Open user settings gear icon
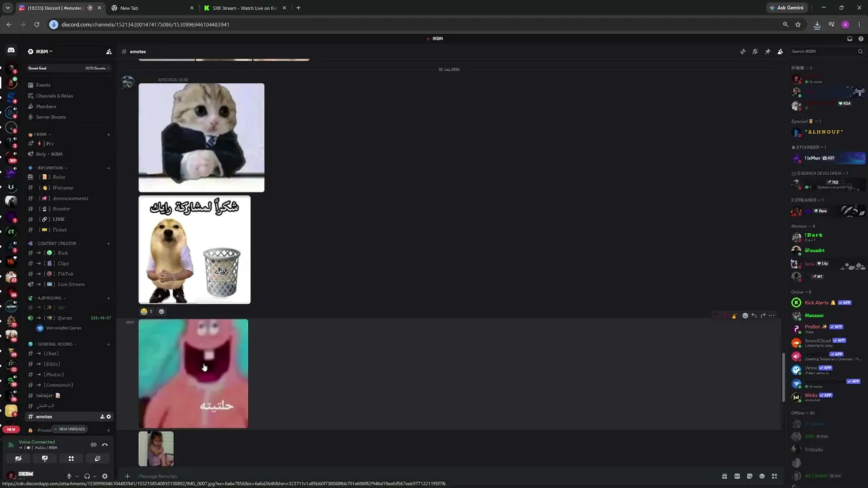Image resolution: width=868 pixels, height=488 pixels. (x=104, y=476)
